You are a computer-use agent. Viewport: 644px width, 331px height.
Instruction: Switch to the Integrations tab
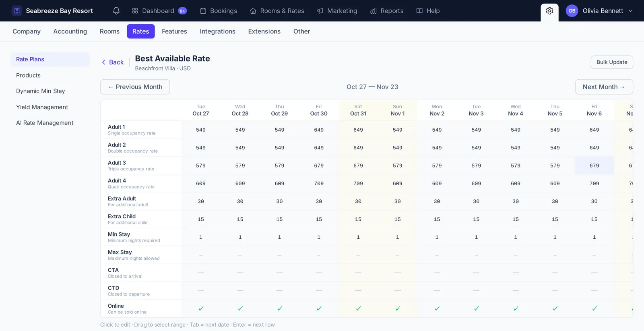pyautogui.click(x=217, y=31)
